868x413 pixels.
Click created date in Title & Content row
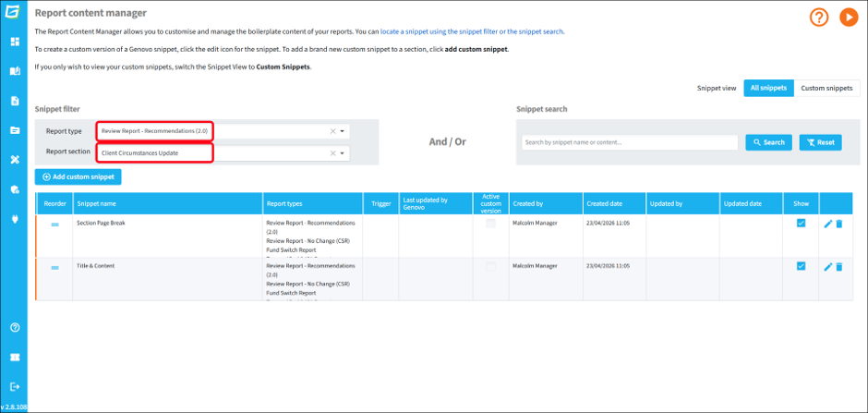tap(608, 266)
